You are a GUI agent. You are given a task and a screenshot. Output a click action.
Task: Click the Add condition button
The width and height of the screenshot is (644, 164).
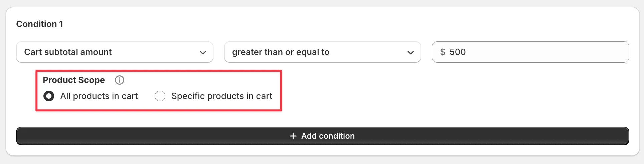click(x=322, y=136)
